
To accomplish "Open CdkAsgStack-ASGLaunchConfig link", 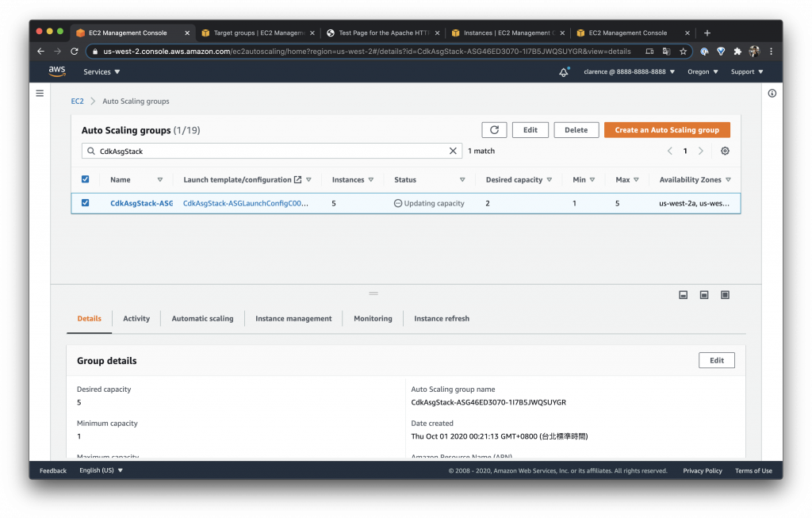I will coord(246,204).
